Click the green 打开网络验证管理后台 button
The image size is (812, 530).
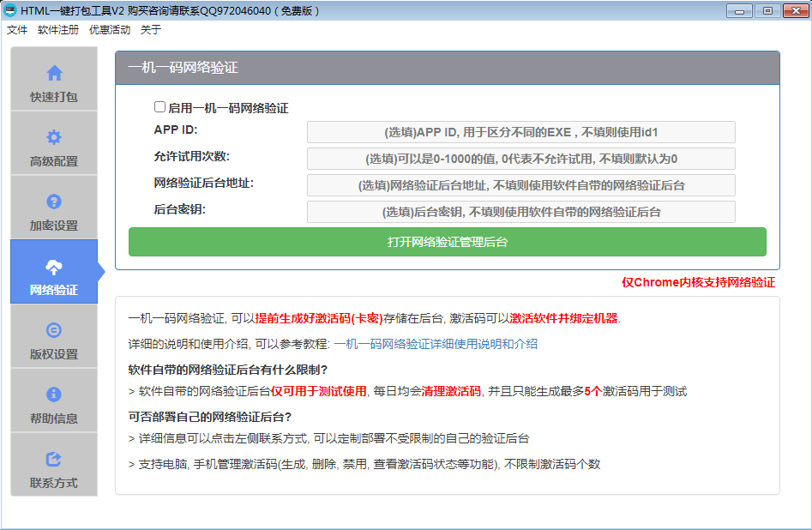point(447,242)
